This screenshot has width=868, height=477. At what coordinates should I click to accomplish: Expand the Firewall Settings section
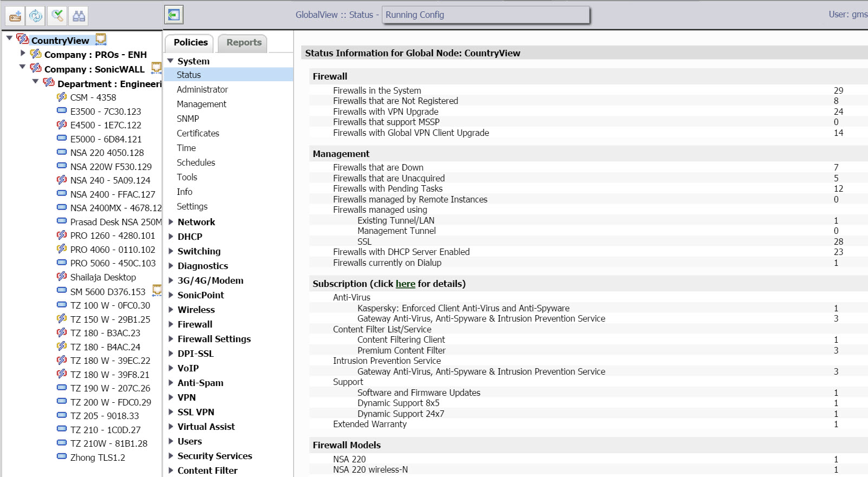pos(171,338)
